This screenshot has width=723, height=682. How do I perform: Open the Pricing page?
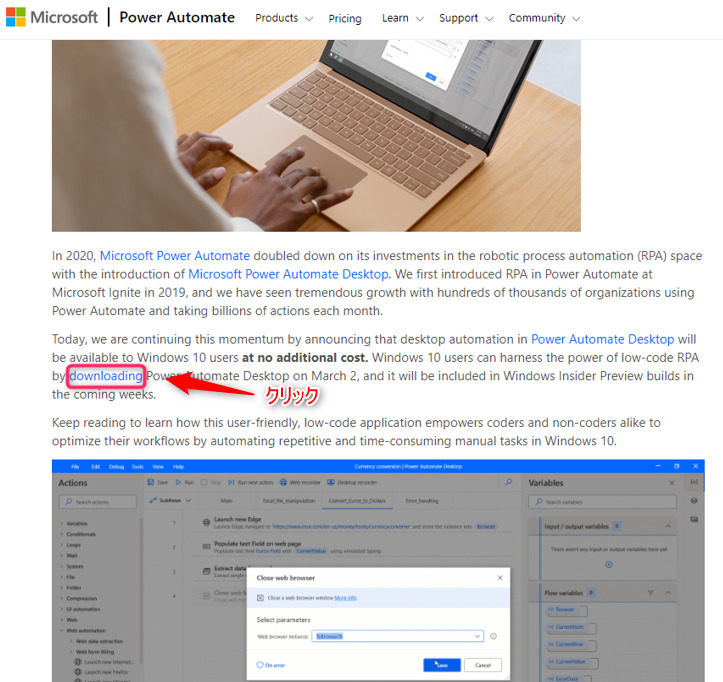[x=345, y=18]
